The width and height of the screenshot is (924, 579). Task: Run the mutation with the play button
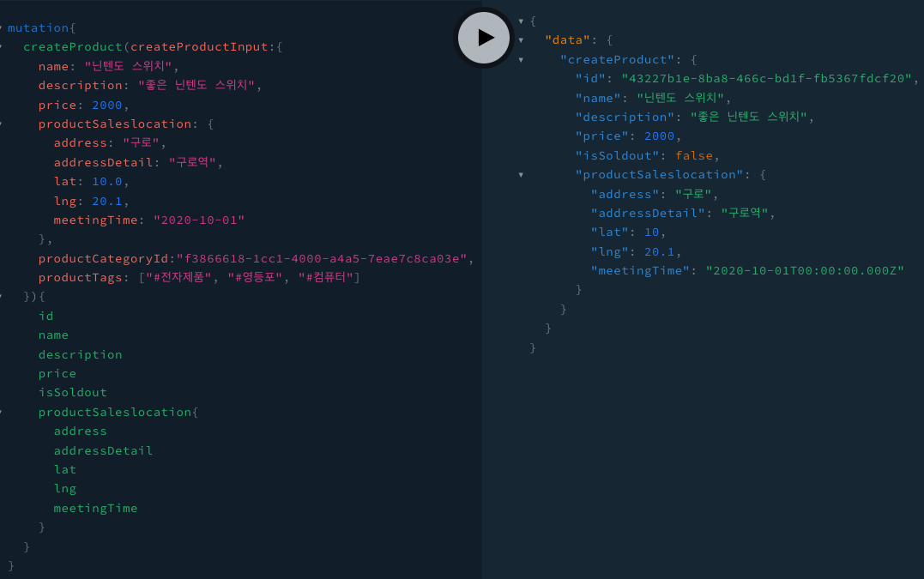(484, 38)
